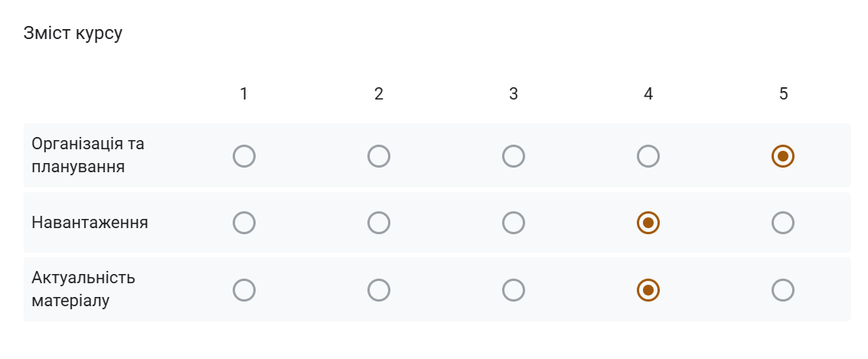Rate Навантаження as 5
The width and height of the screenshot is (868, 359).
(x=783, y=223)
